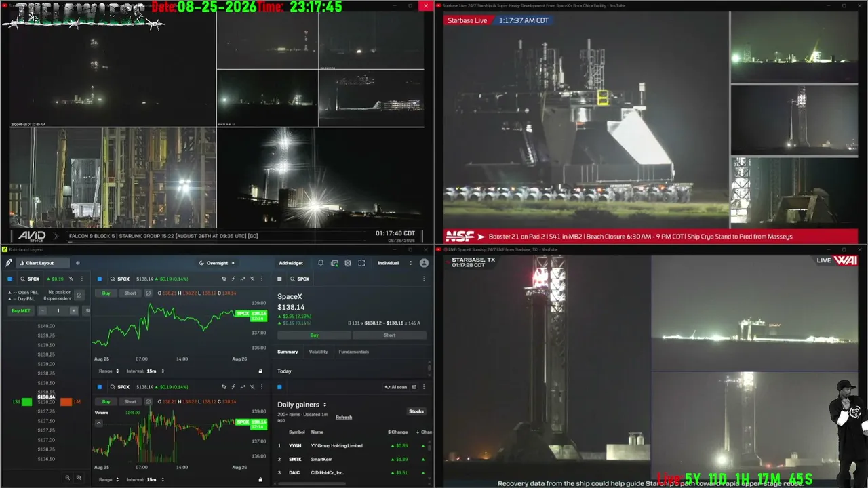
Task: Click Short in the SpaceX info panel
Action: 389,335
